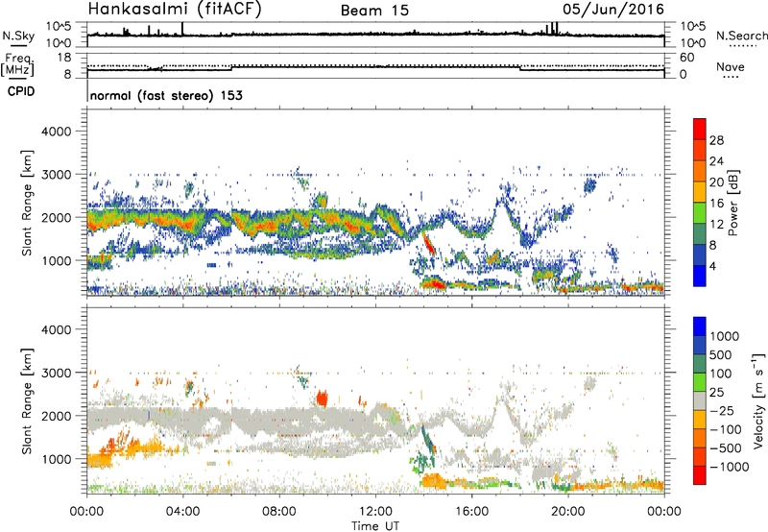Click the "20" tick on Power colorbar
The width and height of the screenshot is (768, 532).
(716, 182)
